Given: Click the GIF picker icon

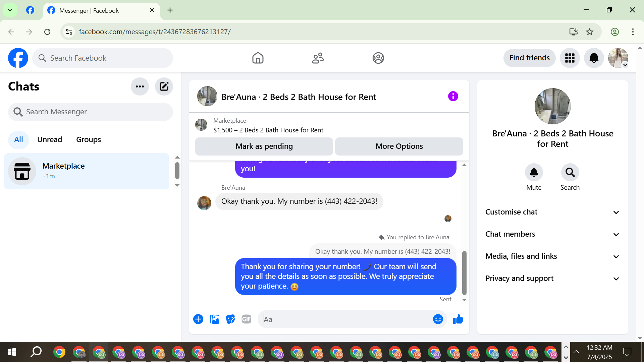Looking at the screenshot, I should (247, 319).
